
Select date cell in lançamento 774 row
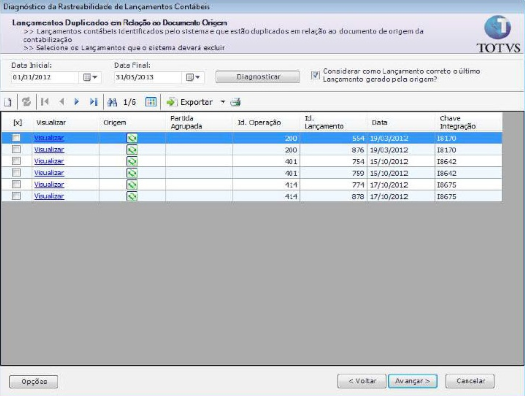[x=401, y=184]
